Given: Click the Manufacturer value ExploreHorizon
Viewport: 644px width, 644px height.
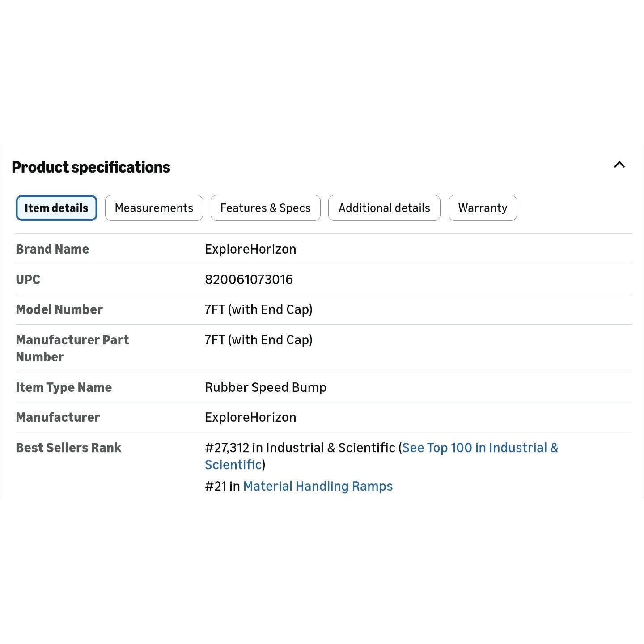Looking at the screenshot, I should coord(250,417).
